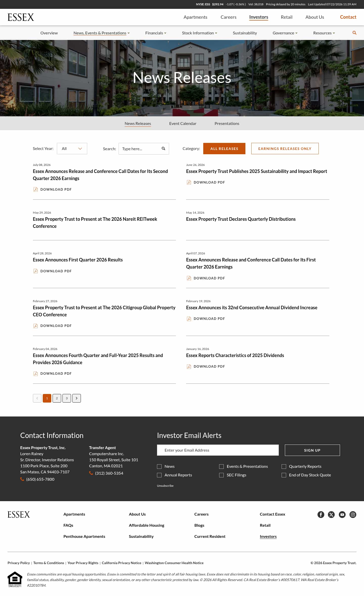
Task: Click the magnifier icon in the search box
Action: tap(164, 149)
